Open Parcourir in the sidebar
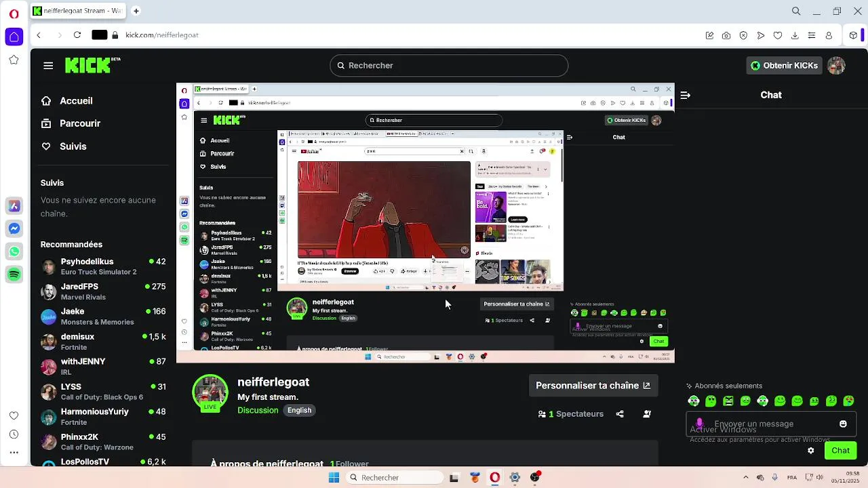This screenshot has height=488, width=868. pos(71,123)
